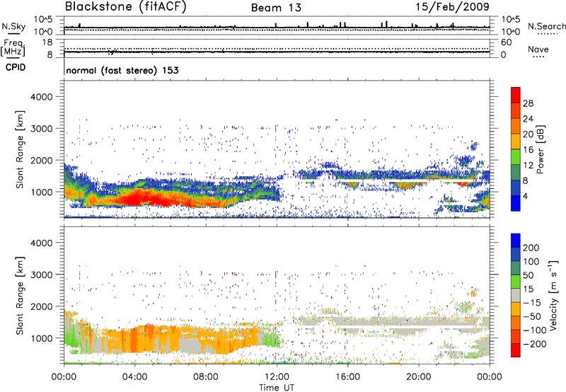Click the power panel "Slant Range [km]" label
The image size is (566, 392).
click(x=20, y=149)
